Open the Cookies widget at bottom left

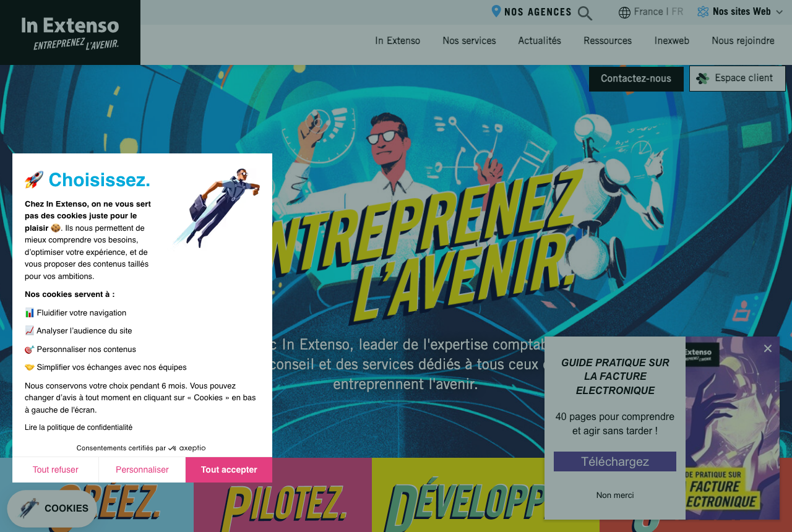52,508
